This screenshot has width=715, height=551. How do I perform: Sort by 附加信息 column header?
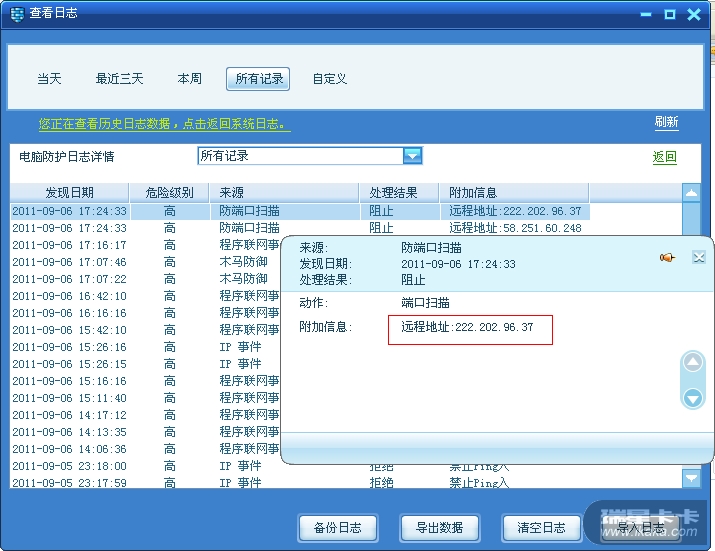(514, 193)
